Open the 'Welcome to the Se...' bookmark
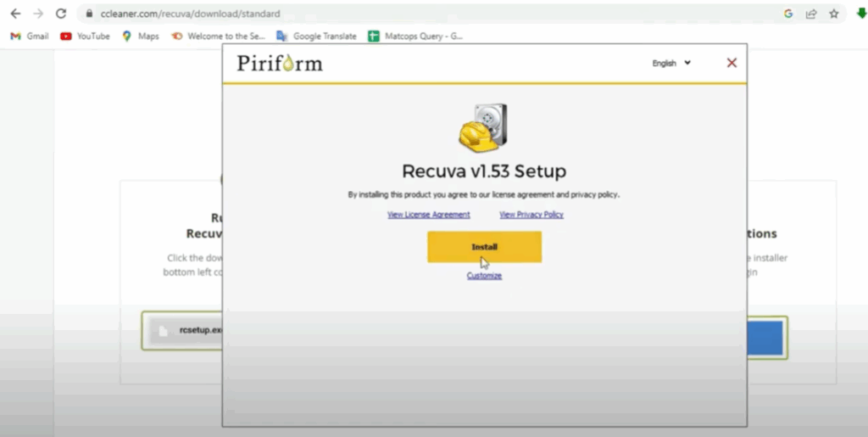This screenshot has height=437, width=868. click(x=219, y=36)
